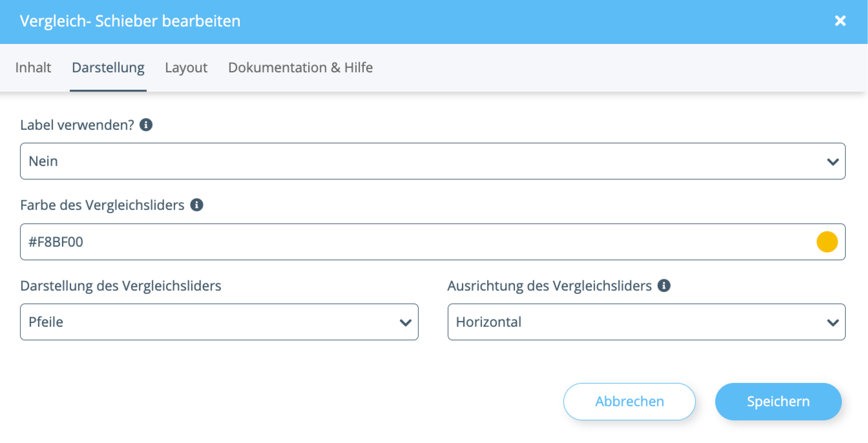
Task: Close the Vergleich-Schieber dialog with X
Action: [840, 21]
